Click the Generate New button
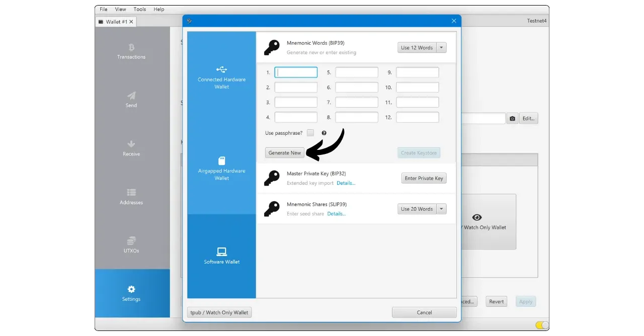 285,153
